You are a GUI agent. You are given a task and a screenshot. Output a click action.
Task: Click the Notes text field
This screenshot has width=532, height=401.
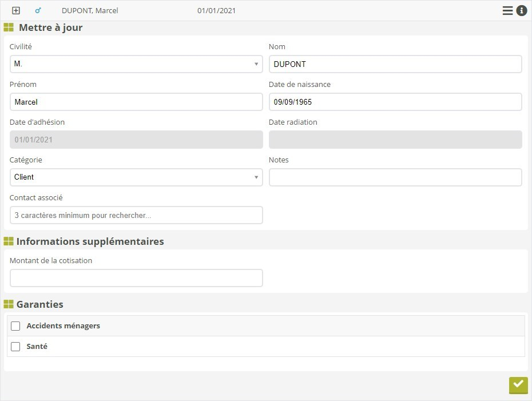[395, 177]
